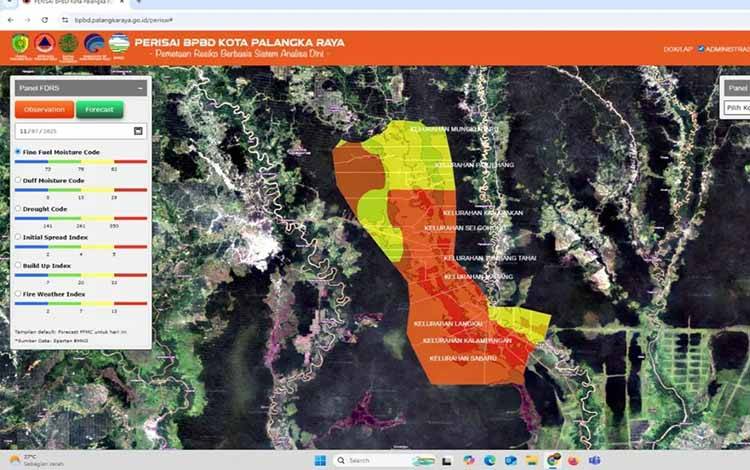Open the weather widget on the taskbar
The image size is (750, 470).
[36, 460]
